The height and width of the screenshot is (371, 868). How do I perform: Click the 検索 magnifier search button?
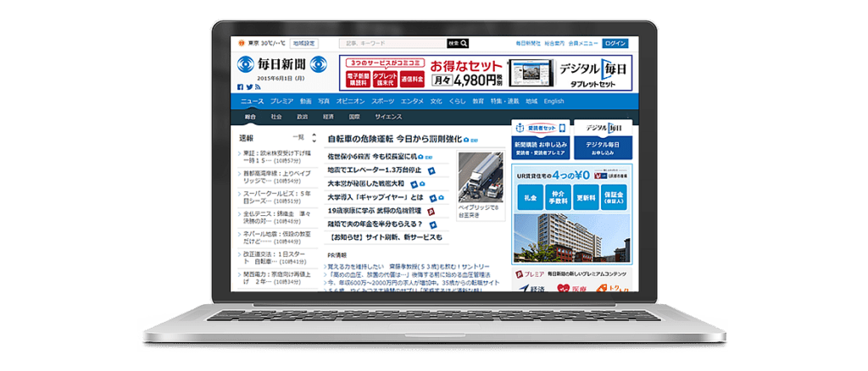tap(459, 42)
